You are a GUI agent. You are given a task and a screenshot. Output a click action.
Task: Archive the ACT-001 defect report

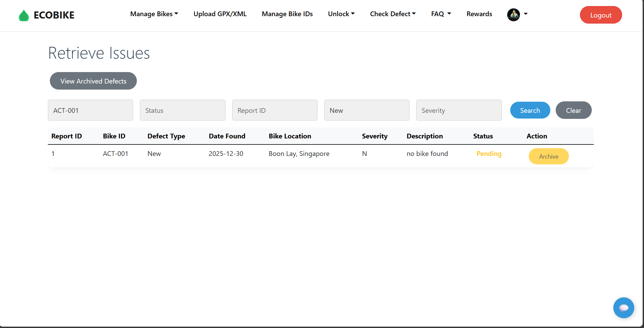[x=548, y=156]
